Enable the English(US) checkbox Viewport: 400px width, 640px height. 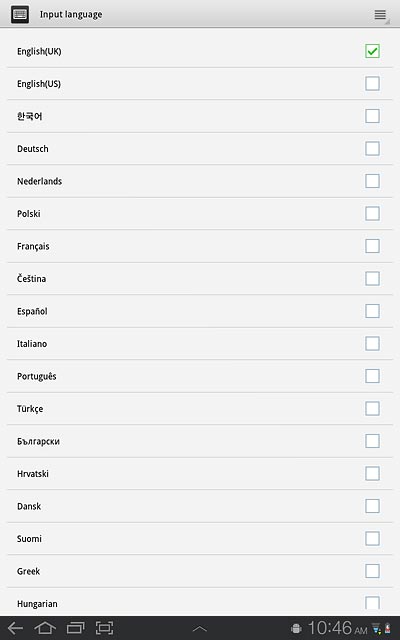pyautogui.click(x=372, y=84)
